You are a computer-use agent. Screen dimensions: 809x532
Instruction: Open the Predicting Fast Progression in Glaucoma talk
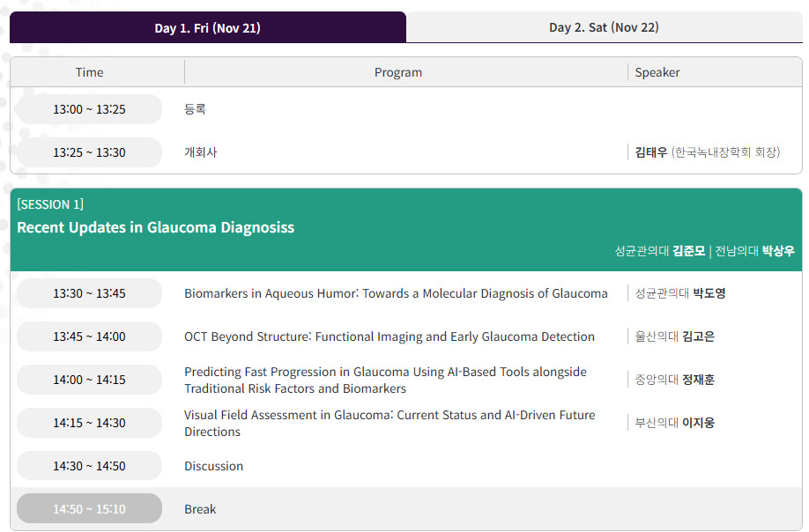point(385,380)
